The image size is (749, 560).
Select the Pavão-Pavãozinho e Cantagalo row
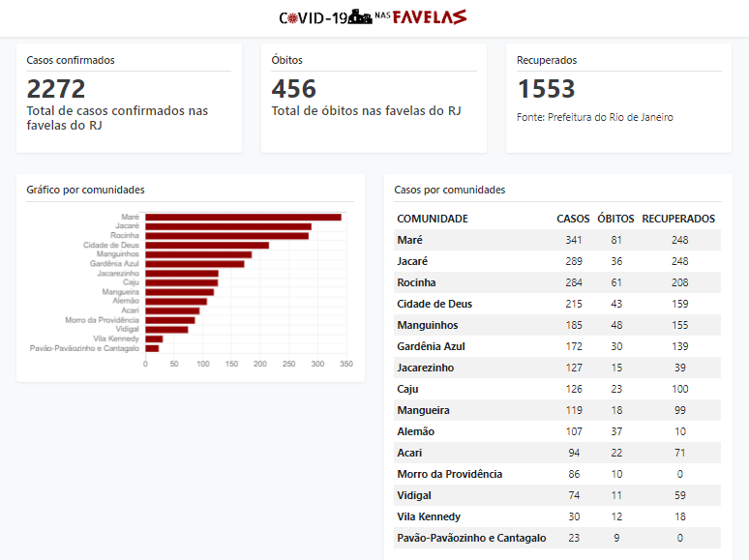coord(556,538)
